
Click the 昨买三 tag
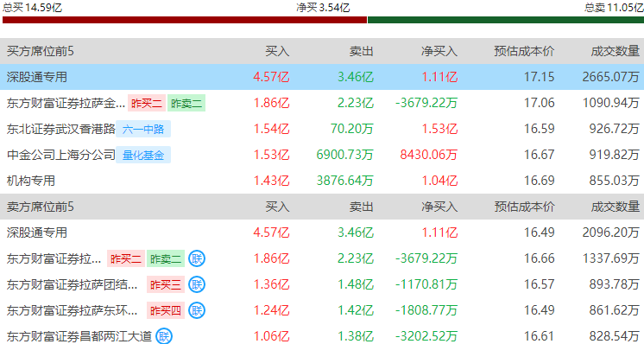pos(166,284)
